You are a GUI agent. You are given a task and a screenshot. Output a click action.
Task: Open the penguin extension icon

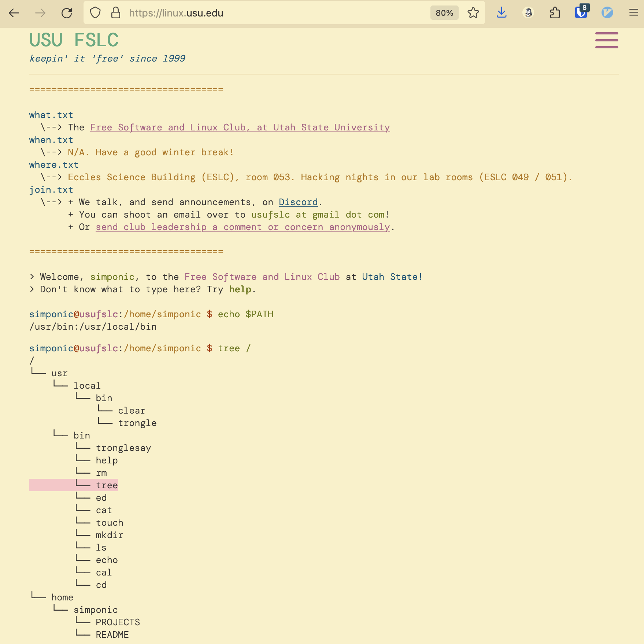(528, 13)
